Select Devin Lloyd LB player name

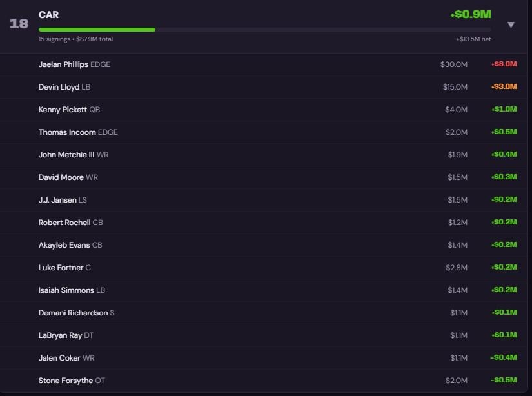coord(59,87)
